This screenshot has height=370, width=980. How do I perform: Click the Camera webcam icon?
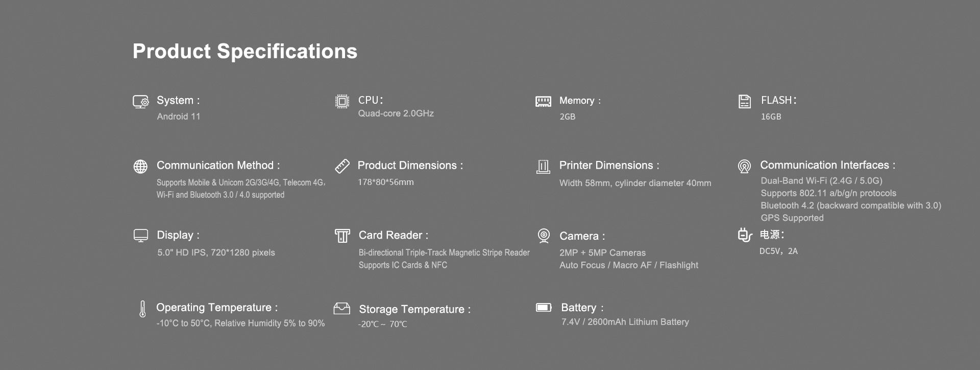coord(544,236)
